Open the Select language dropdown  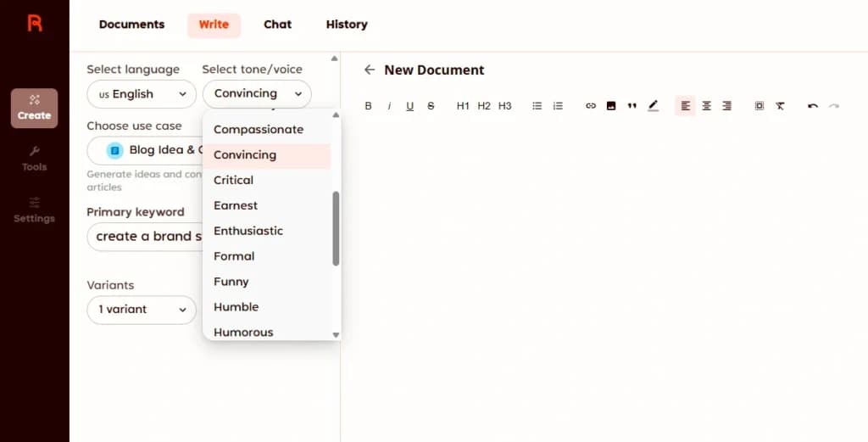coord(142,94)
